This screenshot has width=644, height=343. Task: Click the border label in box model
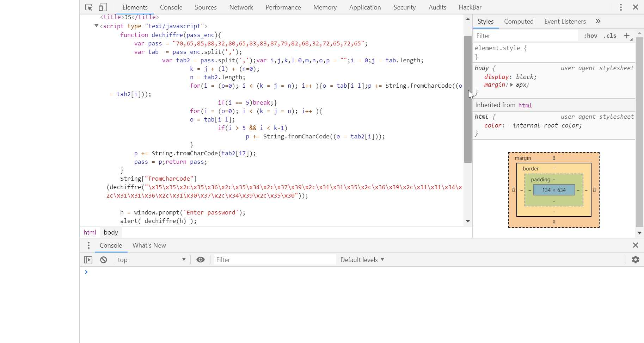pos(530,169)
